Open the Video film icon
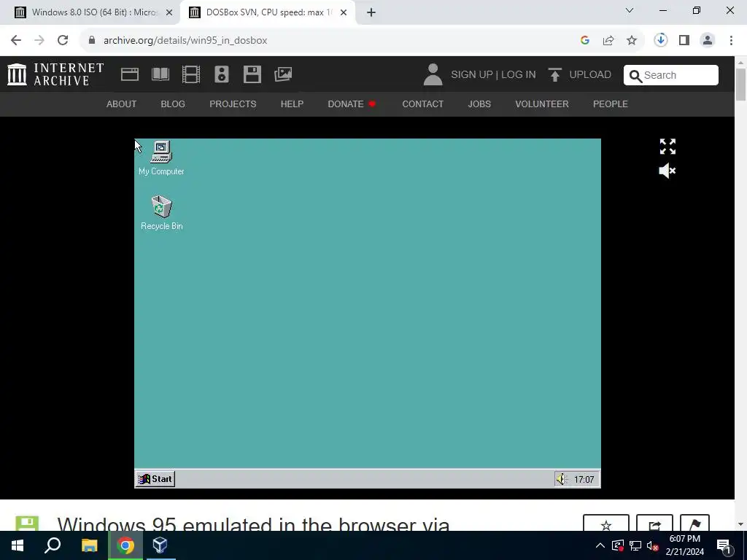Viewport: 747px width, 560px height. [191, 74]
